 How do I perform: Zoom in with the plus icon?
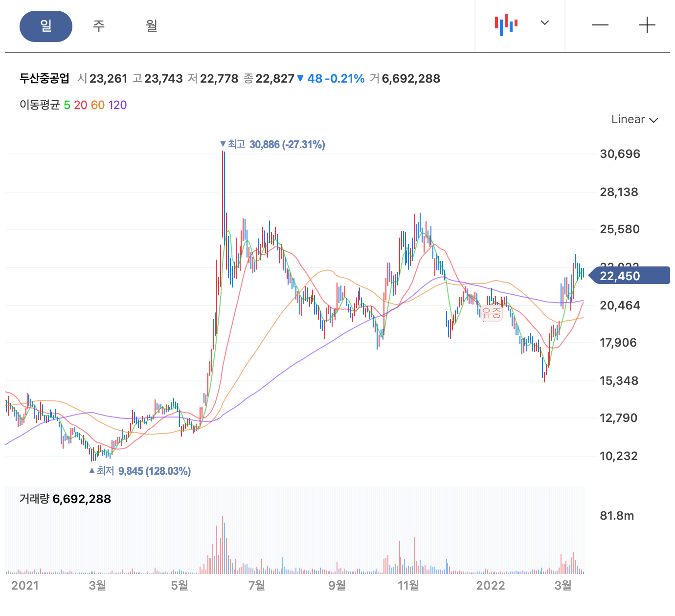(x=647, y=25)
